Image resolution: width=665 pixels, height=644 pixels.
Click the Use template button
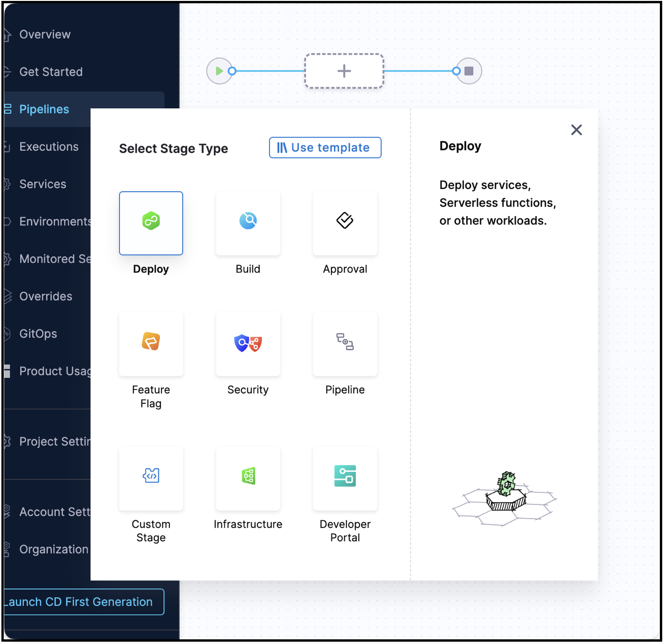coord(325,147)
